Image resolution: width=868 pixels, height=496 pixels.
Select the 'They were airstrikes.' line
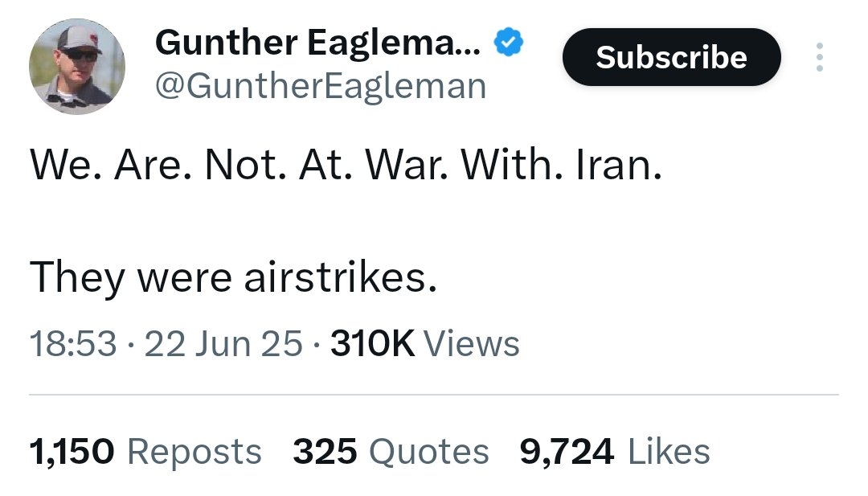click(233, 277)
